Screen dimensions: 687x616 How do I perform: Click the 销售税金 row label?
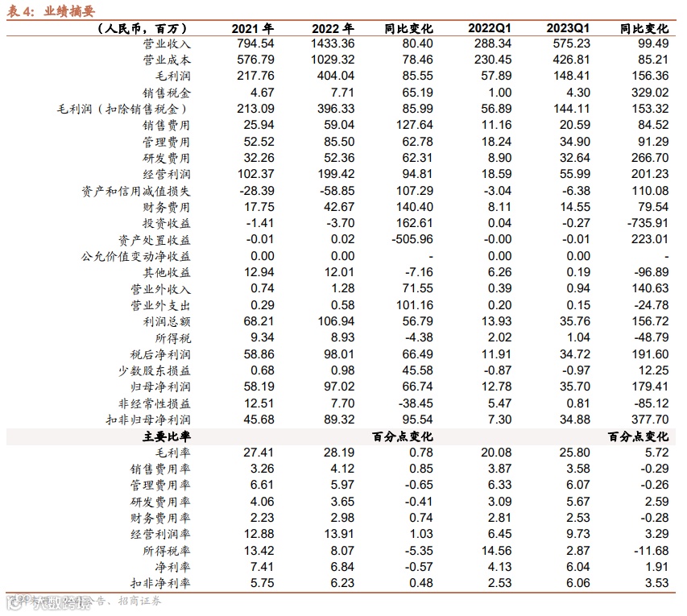167,93
